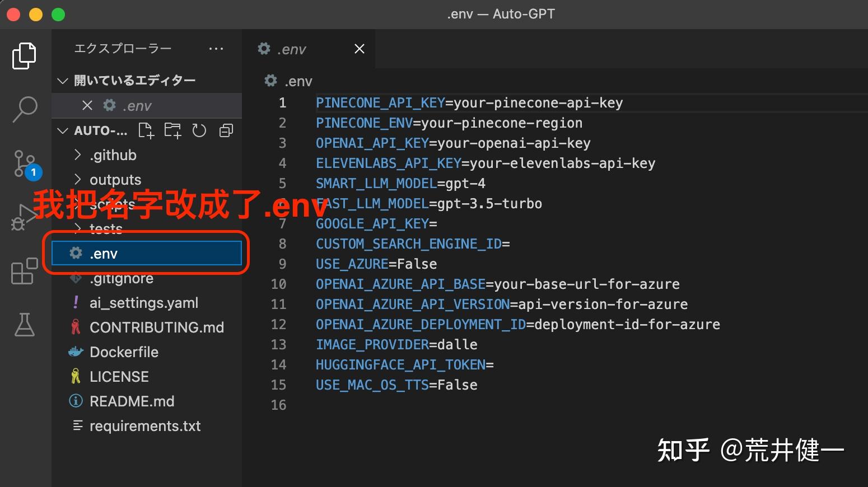The height and width of the screenshot is (487, 868).
Task: Open the Extensions view icon
Action: [x=24, y=271]
